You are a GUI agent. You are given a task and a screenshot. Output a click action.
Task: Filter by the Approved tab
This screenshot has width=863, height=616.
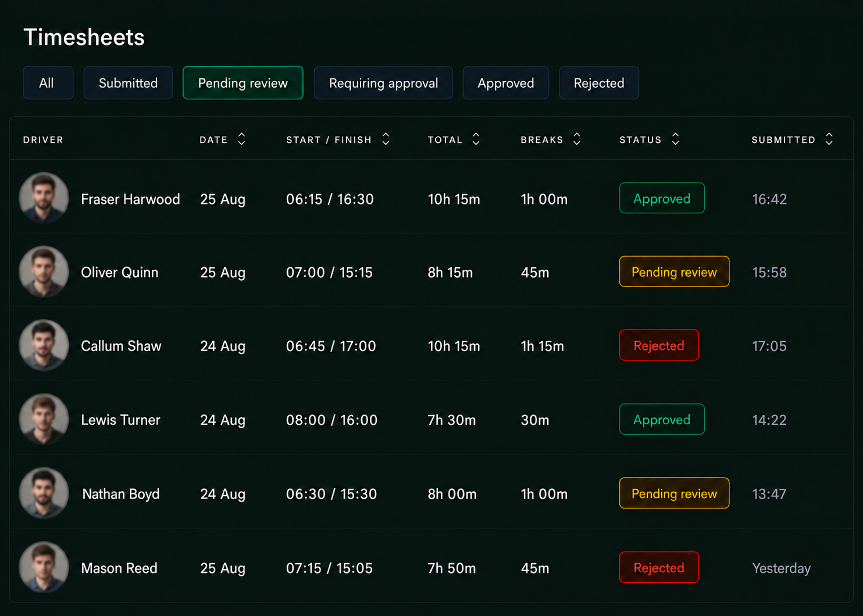pos(506,83)
